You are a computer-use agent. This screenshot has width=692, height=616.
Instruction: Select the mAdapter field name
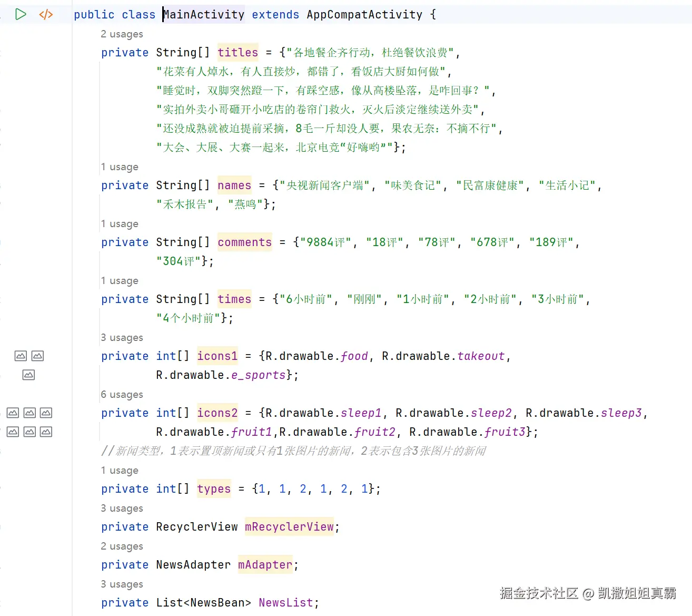(x=265, y=564)
